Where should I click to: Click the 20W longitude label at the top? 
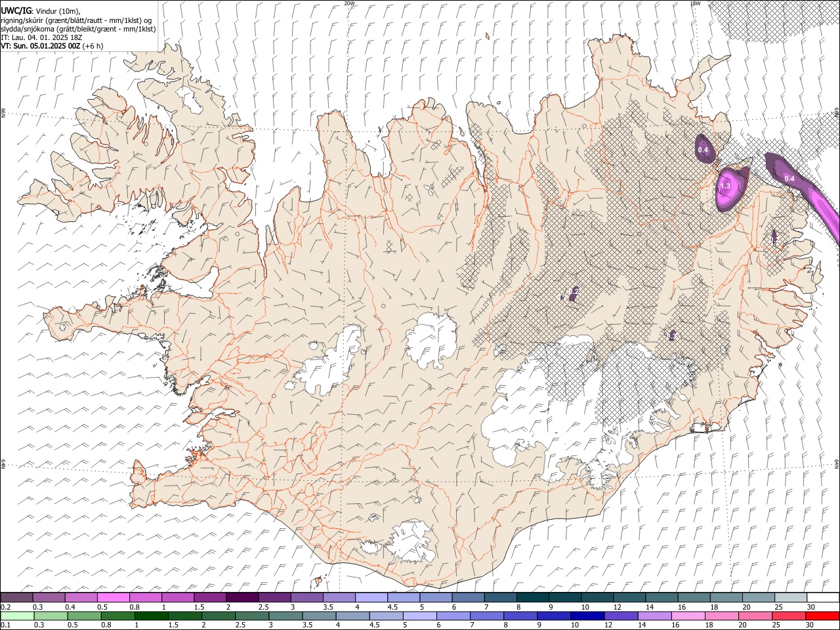(x=349, y=3)
